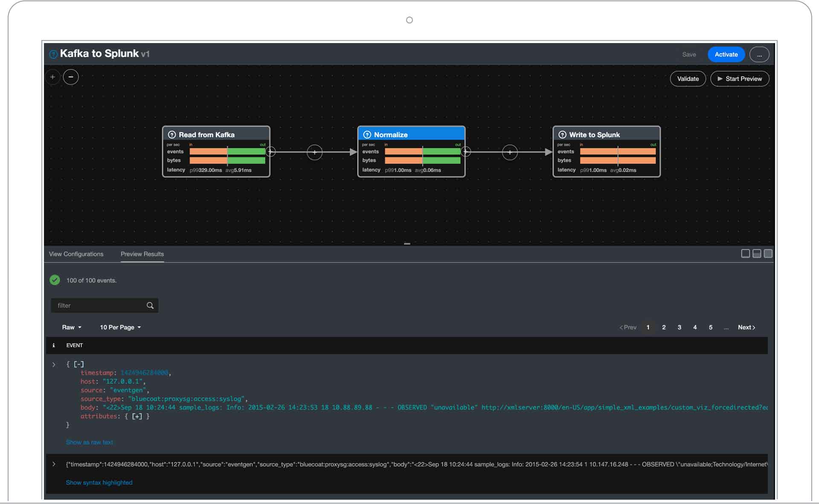Image resolution: width=819 pixels, height=504 pixels.
Task: Switch to View Configurations tab
Action: coord(76,254)
